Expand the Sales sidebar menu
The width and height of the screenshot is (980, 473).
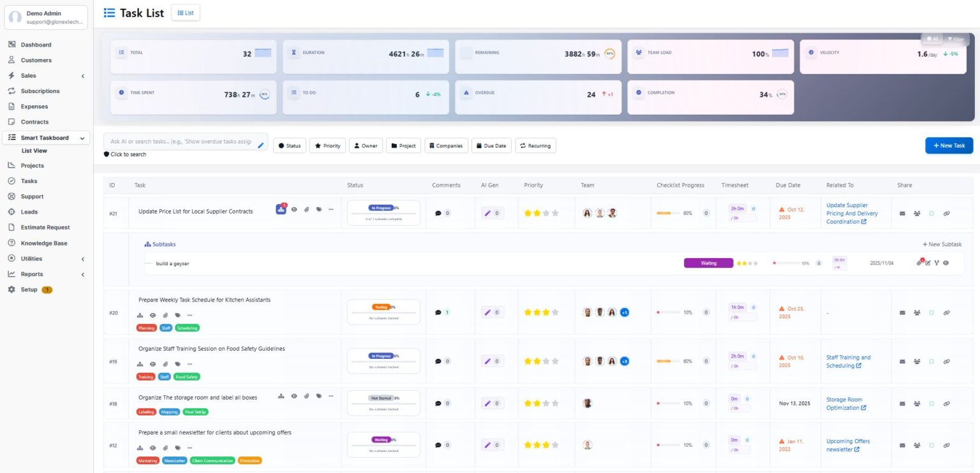46,75
